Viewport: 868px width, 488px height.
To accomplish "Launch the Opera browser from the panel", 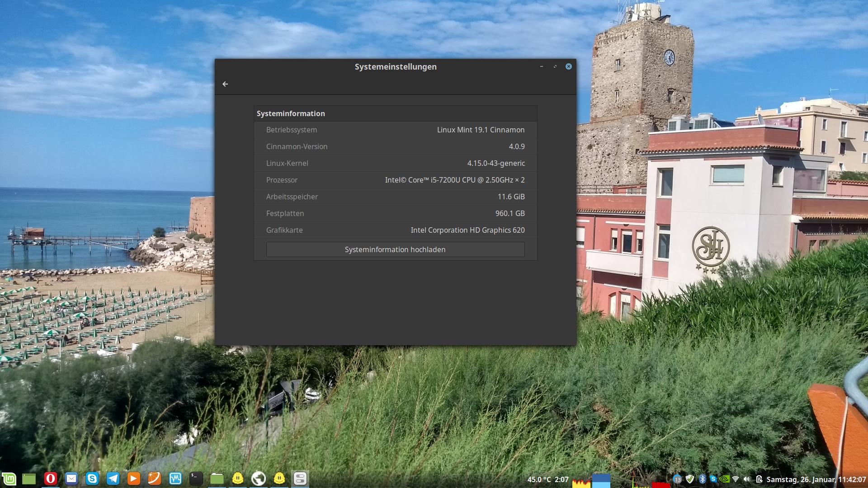I will point(50,479).
